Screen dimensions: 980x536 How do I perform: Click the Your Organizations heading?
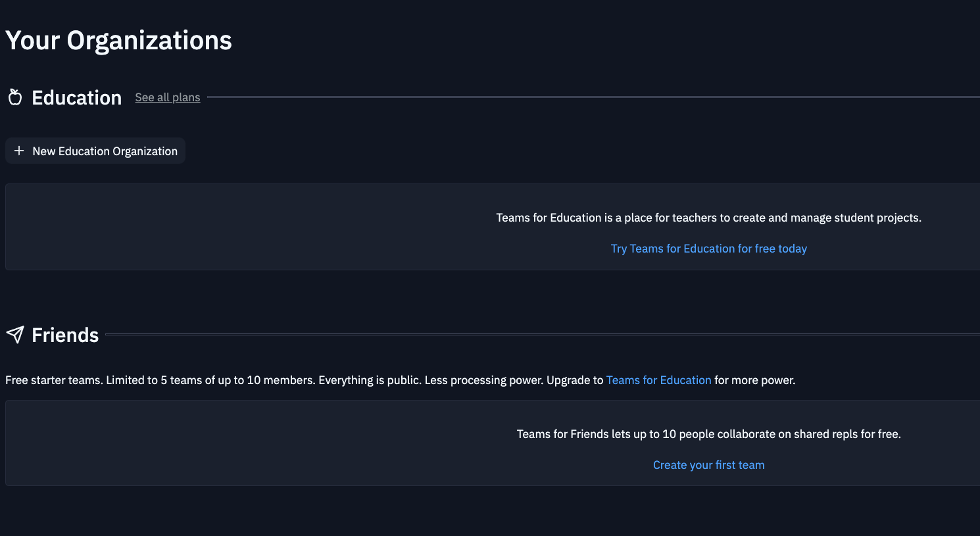click(118, 41)
